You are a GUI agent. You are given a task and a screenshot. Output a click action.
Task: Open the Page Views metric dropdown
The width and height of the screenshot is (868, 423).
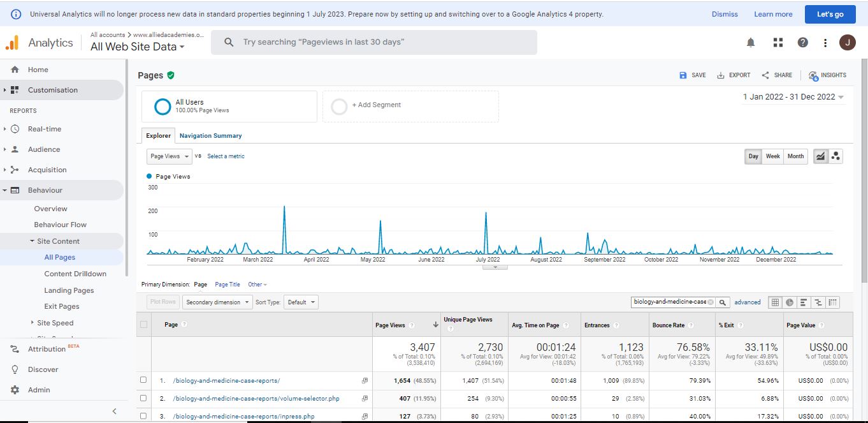click(x=169, y=156)
